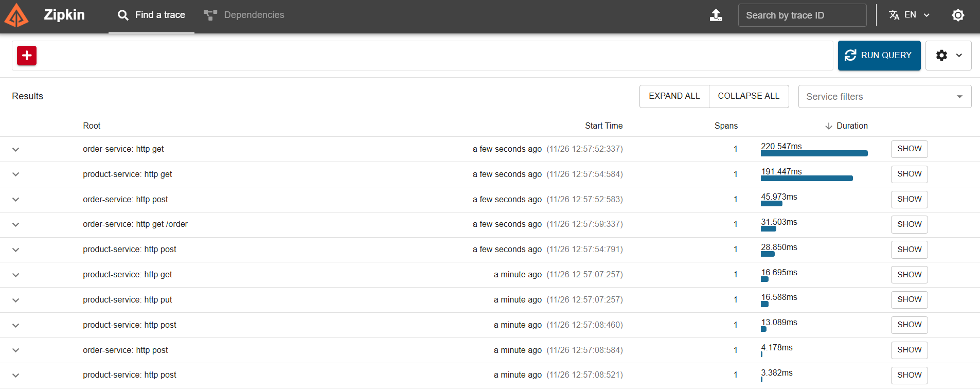Expand the 220.547ms order-service http get row

coord(16,149)
